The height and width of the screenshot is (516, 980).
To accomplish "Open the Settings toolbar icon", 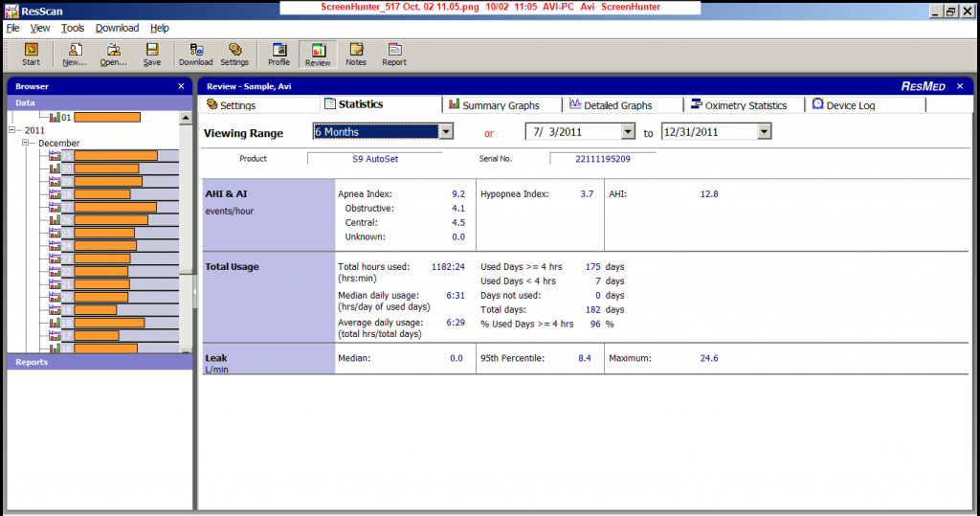I will pos(234,54).
